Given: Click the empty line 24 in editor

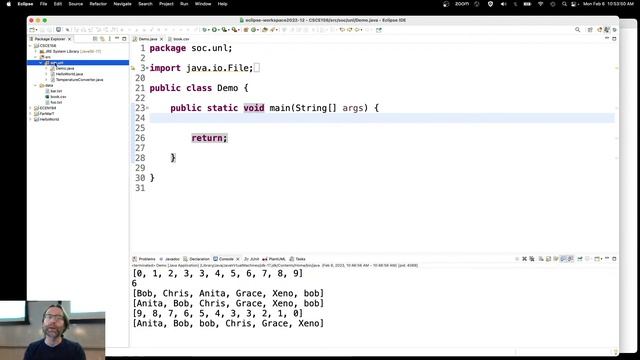Looking at the screenshot, I should pos(382,118).
